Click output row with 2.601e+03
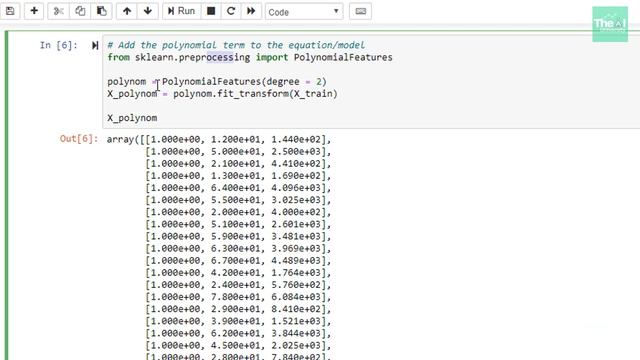The image size is (640, 360). [x=238, y=224]
